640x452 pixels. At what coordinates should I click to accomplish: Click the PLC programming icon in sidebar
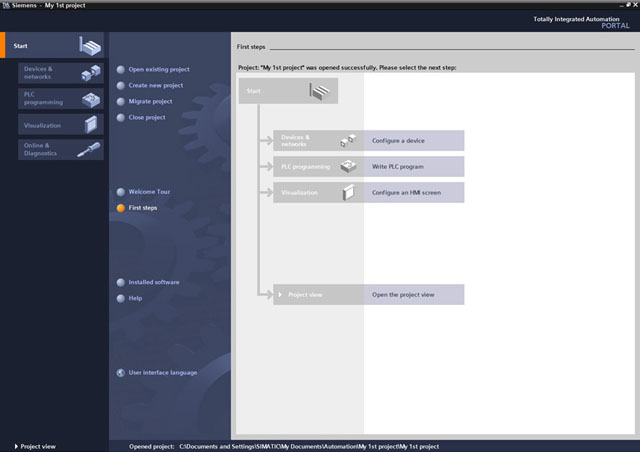[91, 99]
